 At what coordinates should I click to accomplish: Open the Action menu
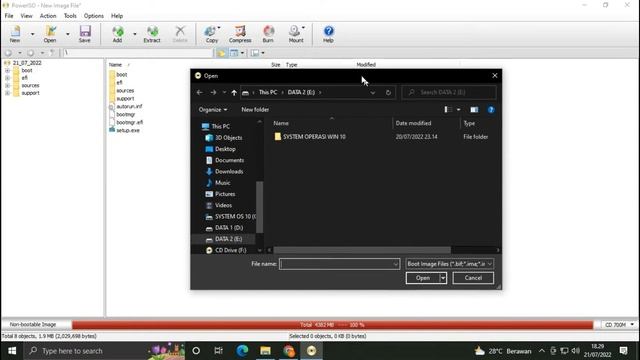pos(48,16)
